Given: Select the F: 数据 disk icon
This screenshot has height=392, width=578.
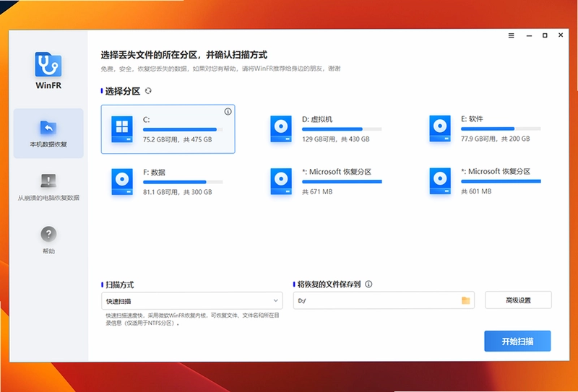Looking at the screenshot, I should pyautogui.click(x=122, y=182).
